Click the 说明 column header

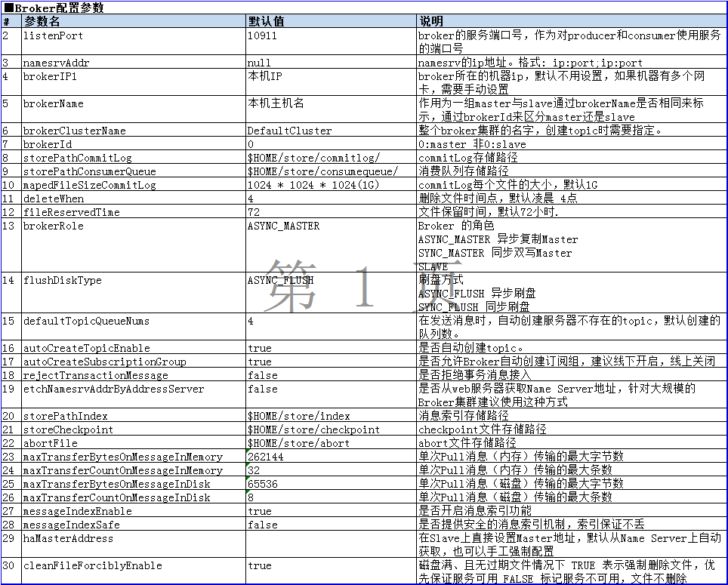(x=572, y=21)
